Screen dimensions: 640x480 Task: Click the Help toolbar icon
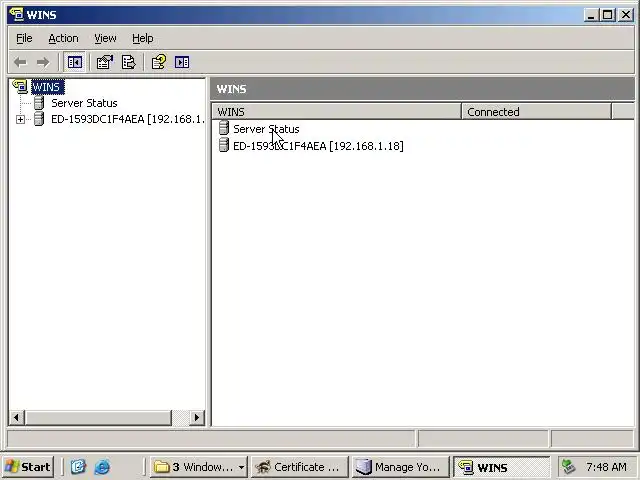click(x=159, y=62)
